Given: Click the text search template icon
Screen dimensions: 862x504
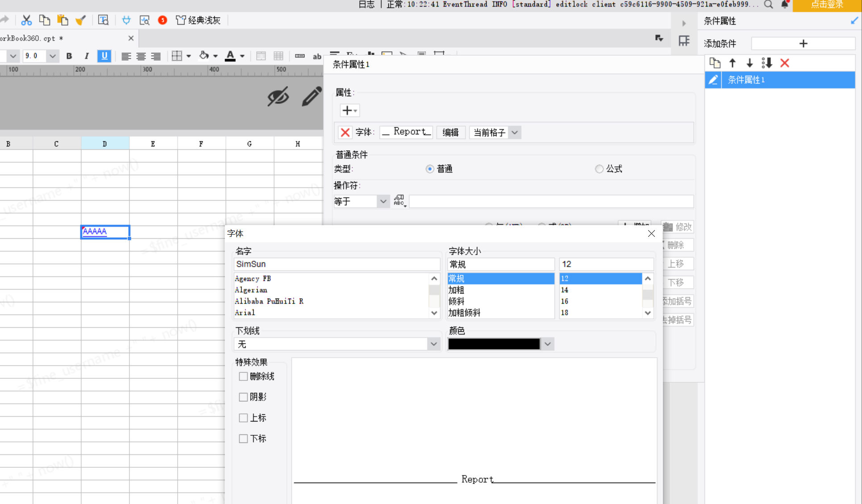Looking at the screenshot, I should click(x=103, y=20).
